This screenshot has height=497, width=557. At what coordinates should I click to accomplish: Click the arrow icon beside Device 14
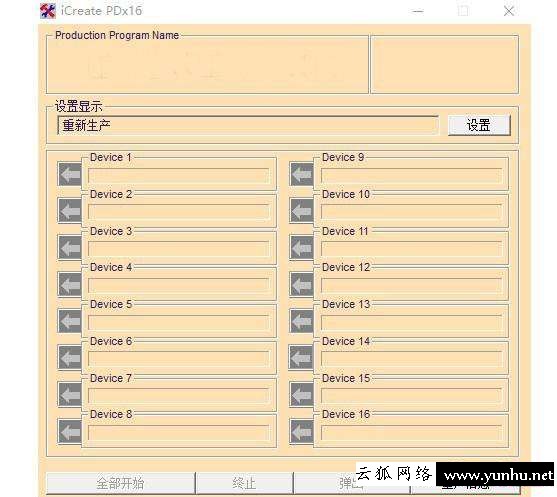coord(301,357)
